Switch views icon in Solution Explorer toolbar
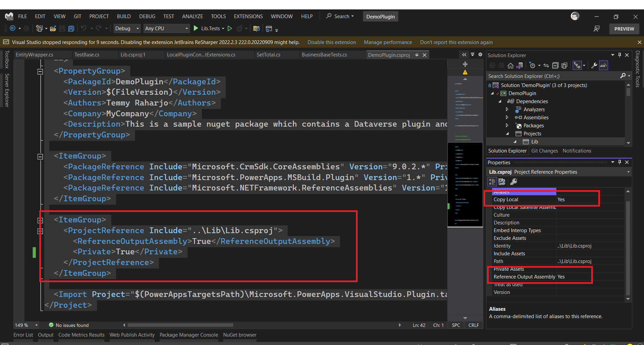Image resolution: width=644 pixels, height=345 pixels. [x=520, y=66]
